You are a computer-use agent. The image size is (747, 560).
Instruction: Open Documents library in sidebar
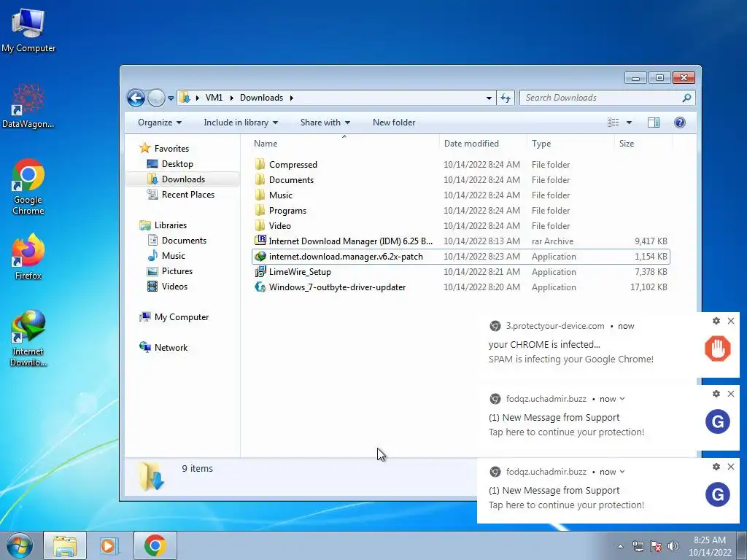pos(184,241)
